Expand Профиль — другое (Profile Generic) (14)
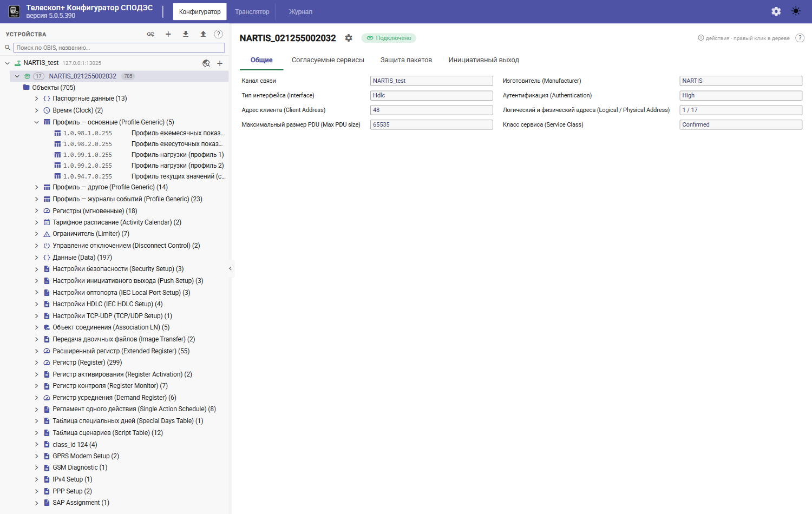Image resolution: width=812 pixels, height=514 pixels. (x=37, y=187)
